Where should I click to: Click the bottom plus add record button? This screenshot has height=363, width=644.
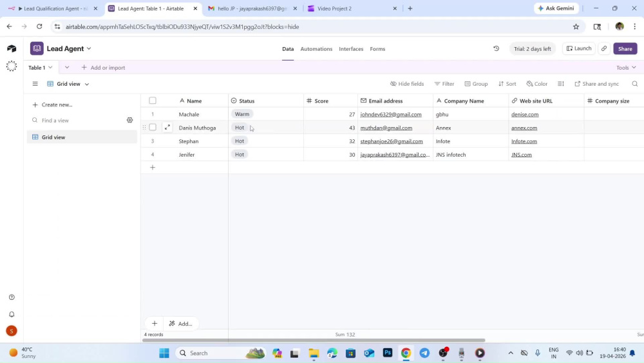(155, 324)
